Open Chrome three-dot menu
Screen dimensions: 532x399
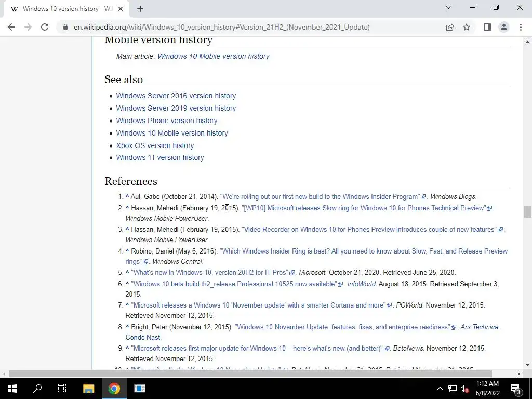click(x=521, y=27)
